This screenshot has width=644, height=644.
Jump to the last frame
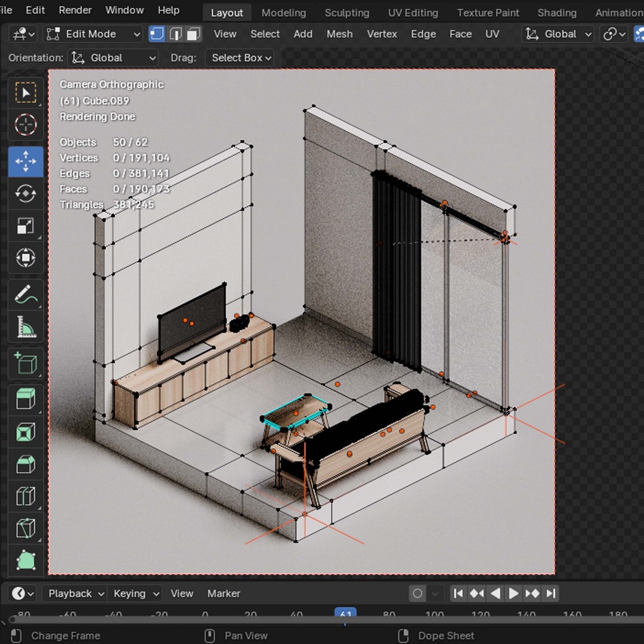pyautogui.click(x=551, y=593)
